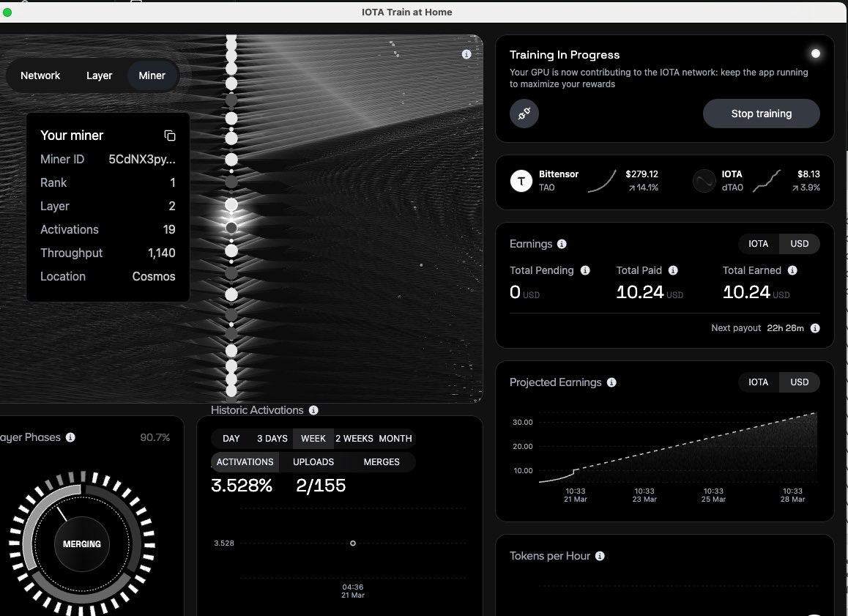Click the Location value Cosmos
The width and height of the screenshot is (848, 616).
coord(154,276)
